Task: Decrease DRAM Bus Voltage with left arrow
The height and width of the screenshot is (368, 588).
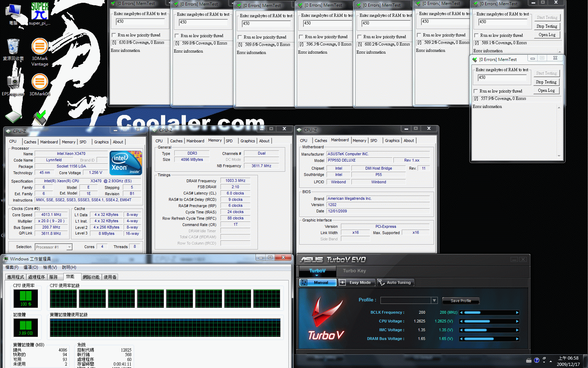Action: (x=461, y=339)
